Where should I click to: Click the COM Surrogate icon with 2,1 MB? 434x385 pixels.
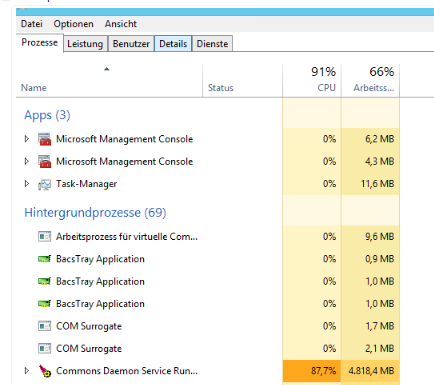pyautogui.click(x=44, y=349)
